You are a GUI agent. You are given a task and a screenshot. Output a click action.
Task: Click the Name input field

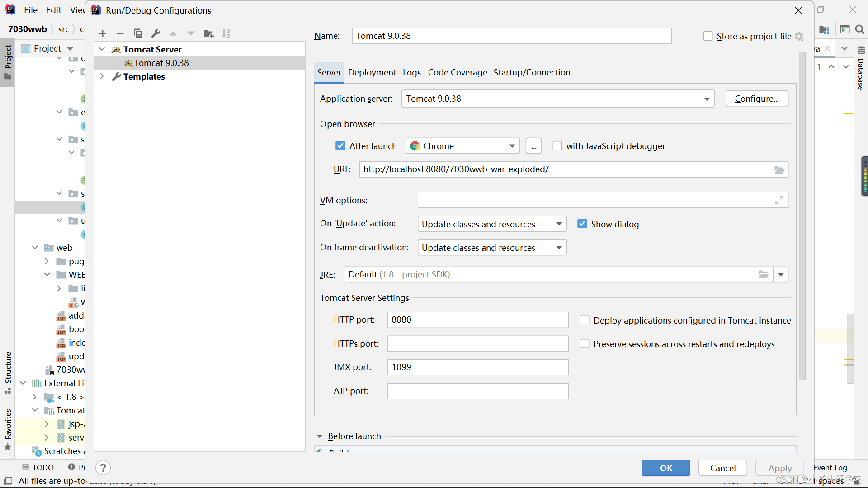click(x=512, y=36)
